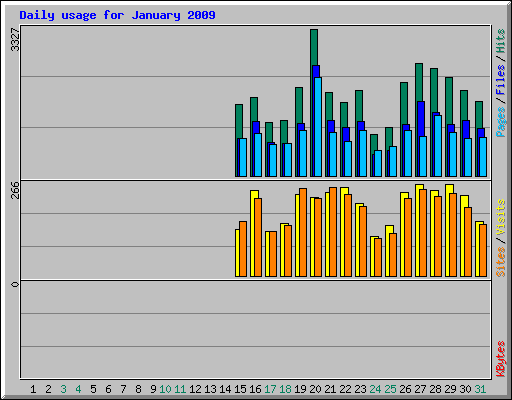This screenshot has width=512, height=400.
Task: Select green weekend day 24 label
Action: [x=375, y=389]
